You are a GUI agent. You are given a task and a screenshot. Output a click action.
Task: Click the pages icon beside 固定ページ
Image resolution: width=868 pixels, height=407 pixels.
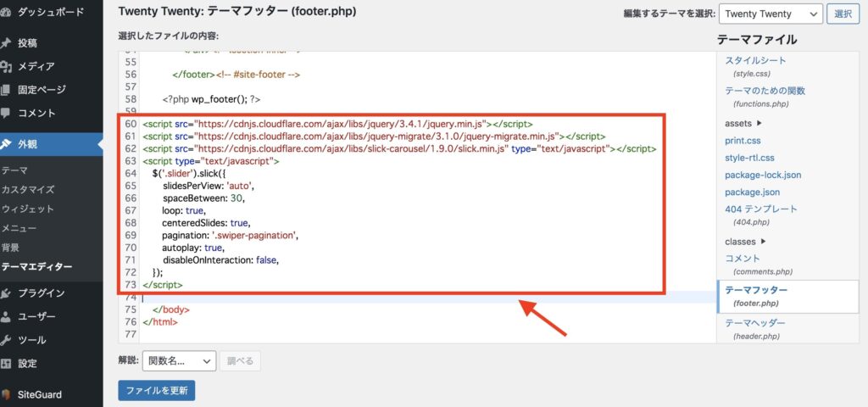(6, 90)
